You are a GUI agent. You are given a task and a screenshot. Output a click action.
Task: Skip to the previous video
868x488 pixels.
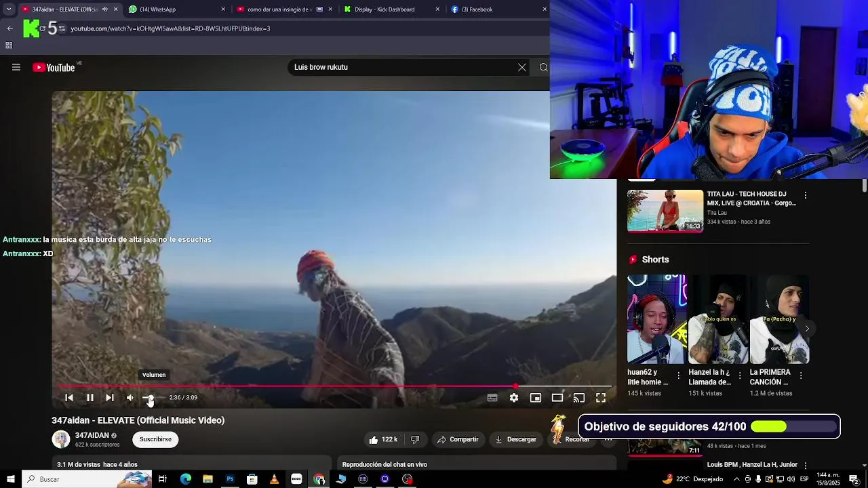[x=69, y=398]
